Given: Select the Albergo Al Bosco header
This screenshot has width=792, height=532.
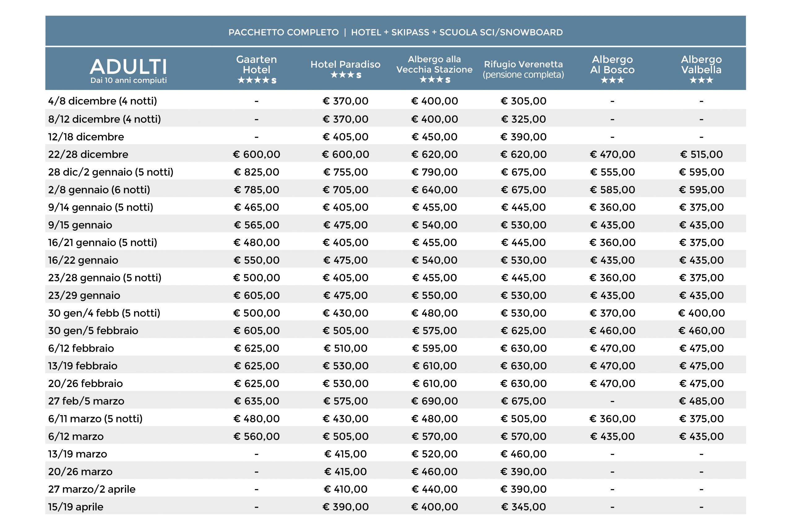Looking at the screenshot, I should 613,69.
